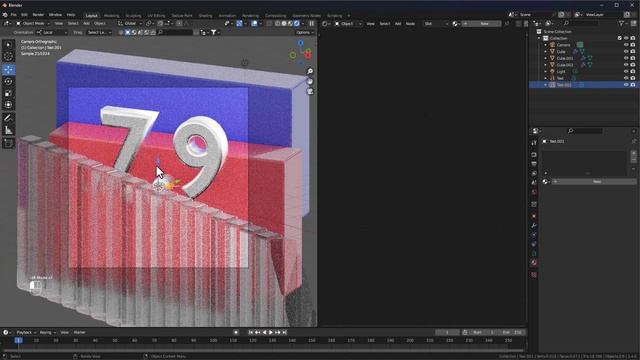Open the Window menu
Screen dimensions: 640x360
tap(55, 15)
